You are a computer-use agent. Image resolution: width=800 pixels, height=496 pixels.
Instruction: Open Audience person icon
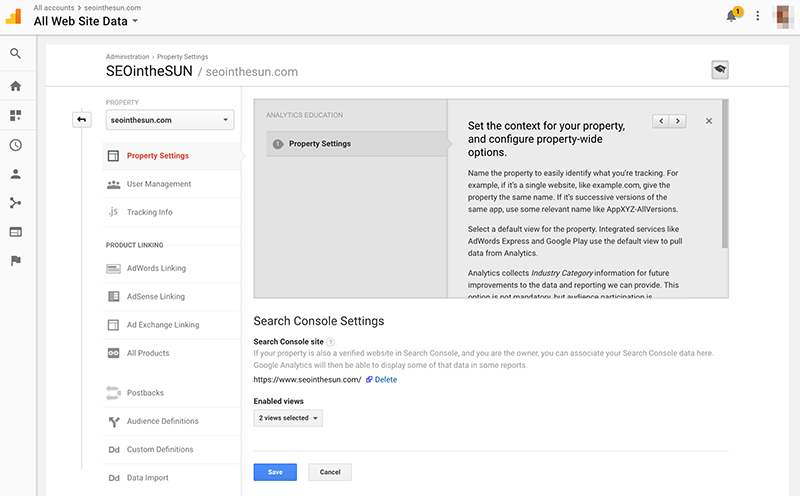tap(16, 174)
